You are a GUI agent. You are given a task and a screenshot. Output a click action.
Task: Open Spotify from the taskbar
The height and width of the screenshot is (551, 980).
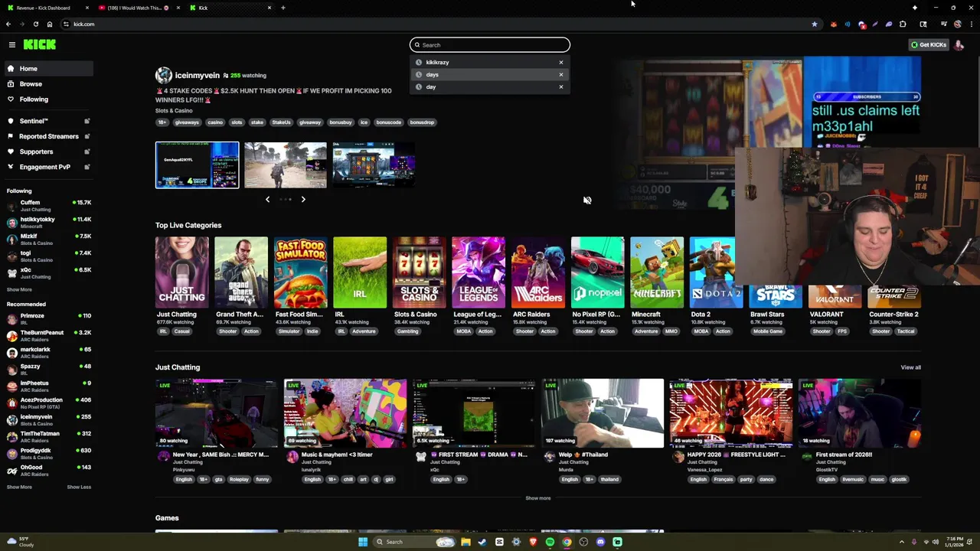point(550,542)
